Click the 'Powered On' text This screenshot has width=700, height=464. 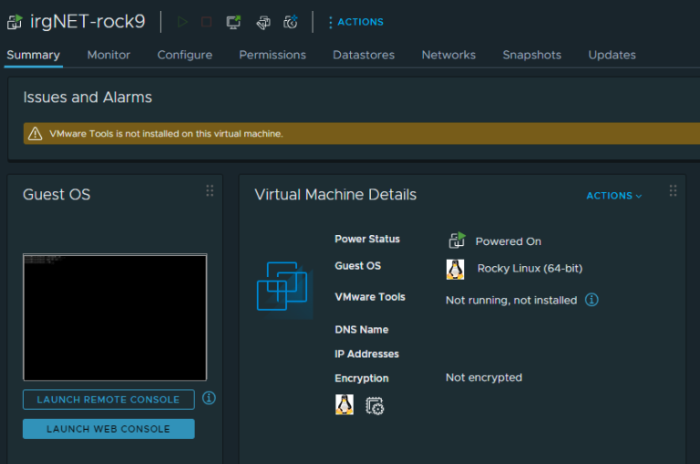(508, 242)
